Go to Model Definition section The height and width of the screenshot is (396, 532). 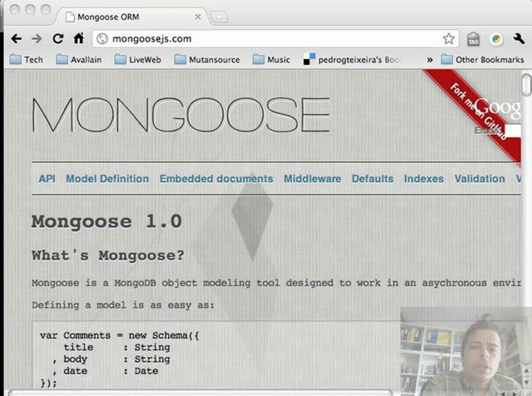tap(107, 179)
